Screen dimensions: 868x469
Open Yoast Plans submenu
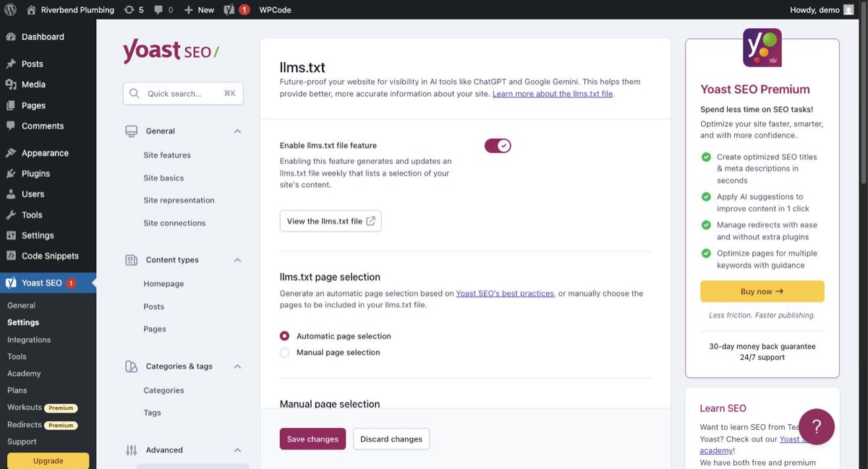point(17,390)
